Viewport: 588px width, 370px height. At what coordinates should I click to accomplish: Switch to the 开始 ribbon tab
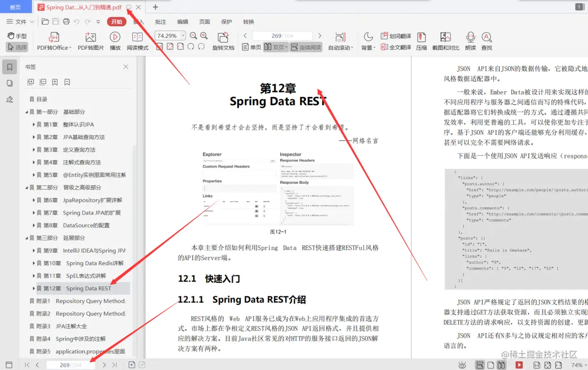pyautogui.click(x=117, y=22)
